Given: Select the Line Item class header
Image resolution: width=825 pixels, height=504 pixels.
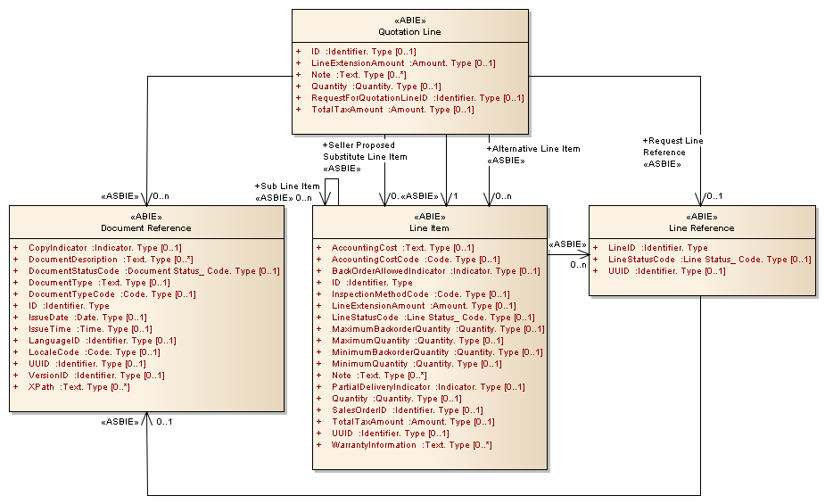Looking at the screenshot, I should [x=429, y=227].
